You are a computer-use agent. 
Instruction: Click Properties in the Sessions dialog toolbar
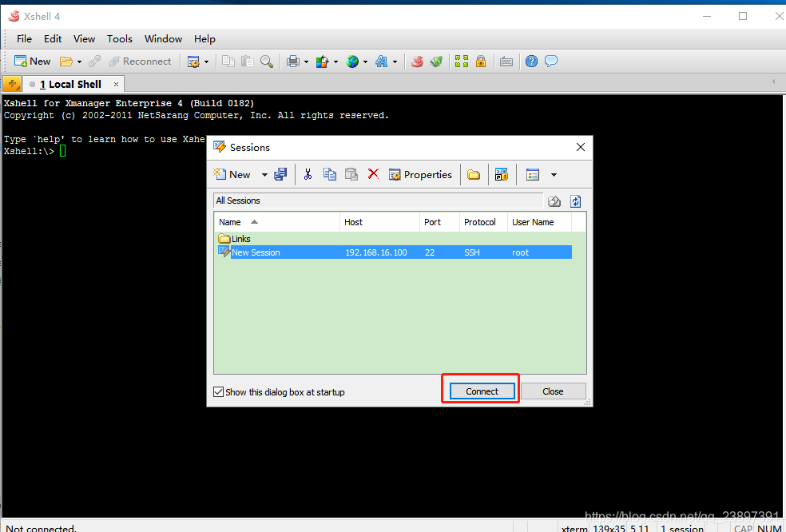point(421,174)
